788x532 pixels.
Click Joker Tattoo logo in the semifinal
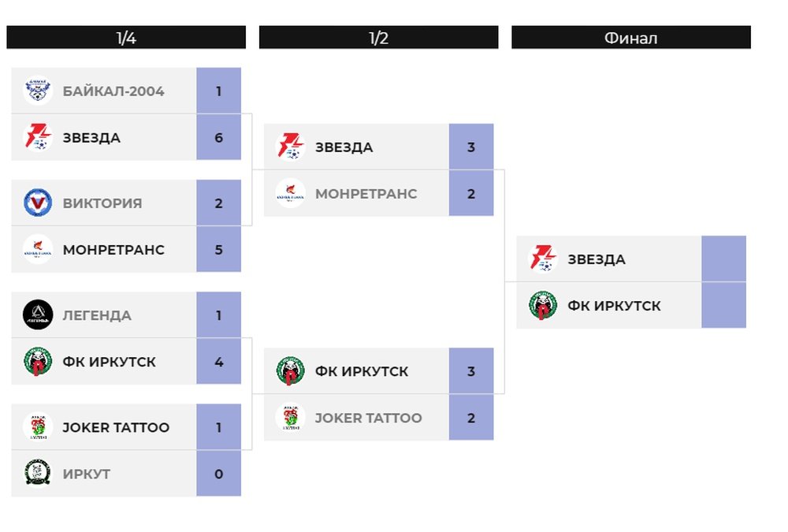pos(291,418)
